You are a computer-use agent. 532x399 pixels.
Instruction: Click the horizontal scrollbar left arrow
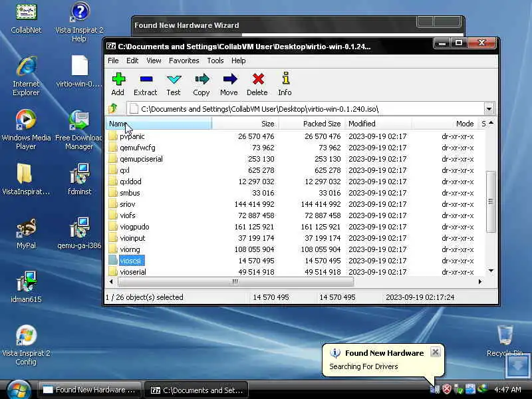click(111, 281)
